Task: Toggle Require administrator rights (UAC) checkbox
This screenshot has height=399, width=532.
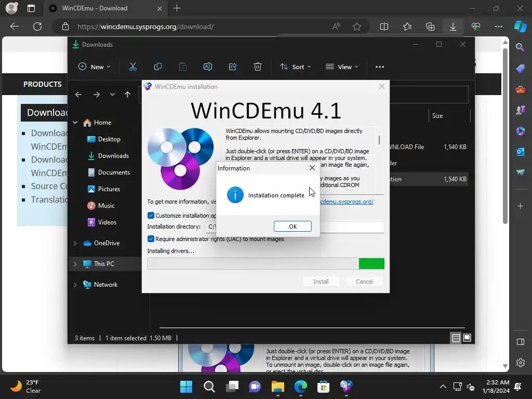Action: (x=151, y=239)
